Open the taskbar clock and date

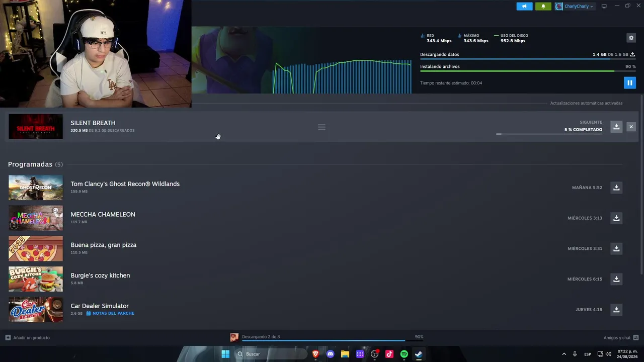pos(627,354)
